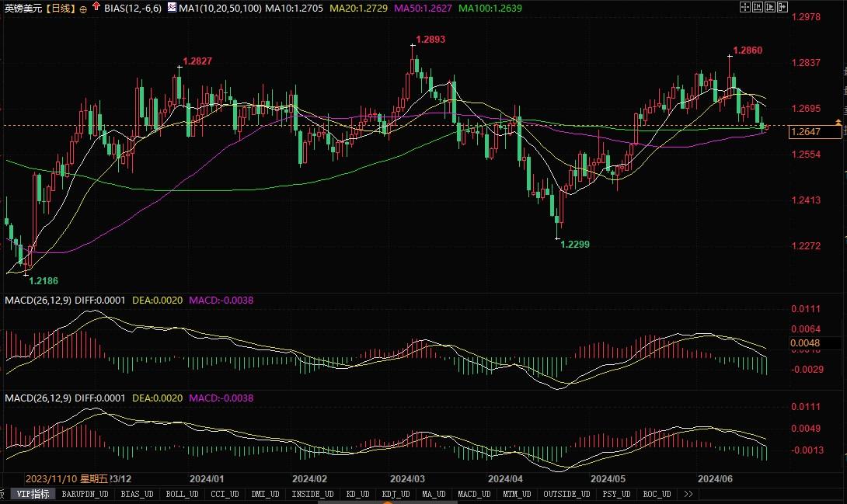Click lower panel DEA:0.0020 value
This screenshot has height=504, width=847.
pyautogui.click(x=157, y=398)
